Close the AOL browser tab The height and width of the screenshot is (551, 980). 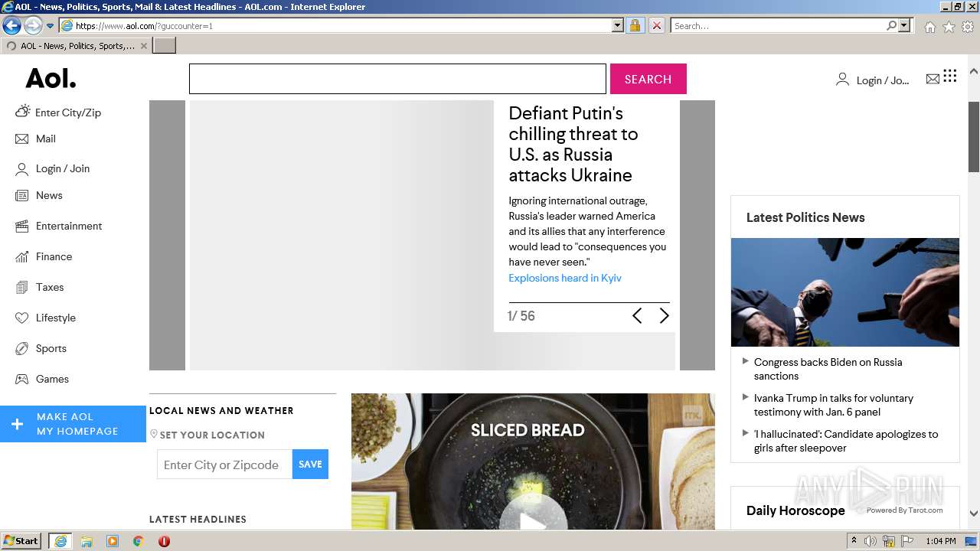point(144,46)
